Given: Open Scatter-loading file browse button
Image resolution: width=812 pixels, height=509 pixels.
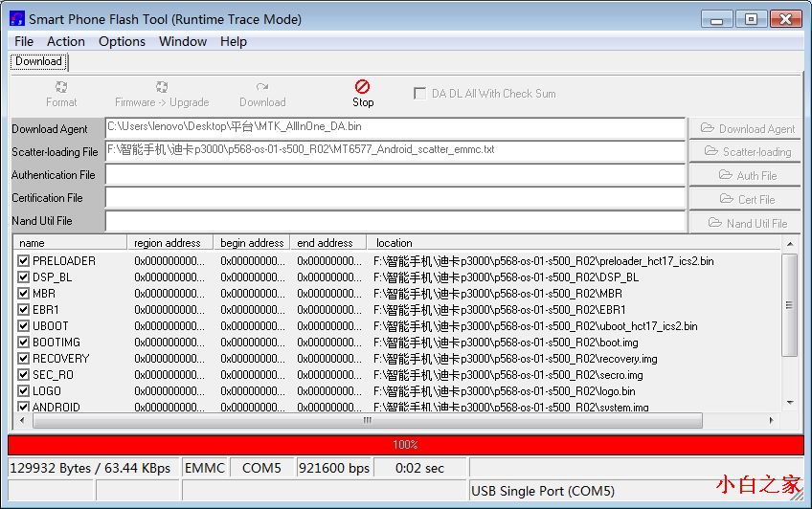Looking at the screenshot, I should tap(745, 151).
